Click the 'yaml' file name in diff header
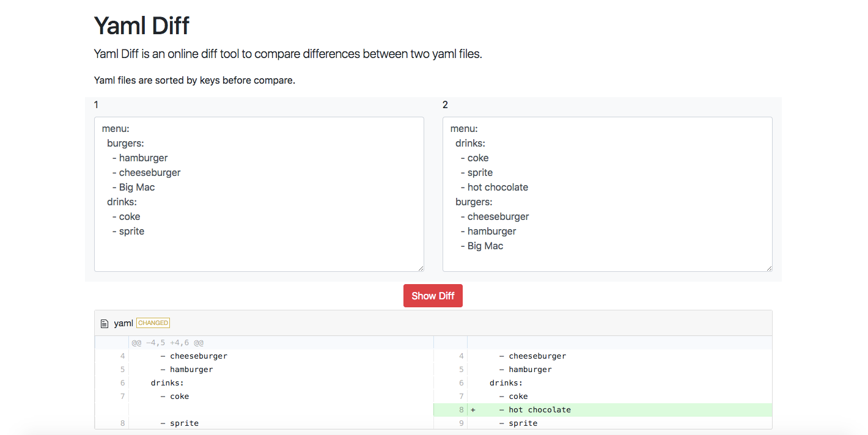Viewport: 868px width, 435px height. click(x=123, y=323)
